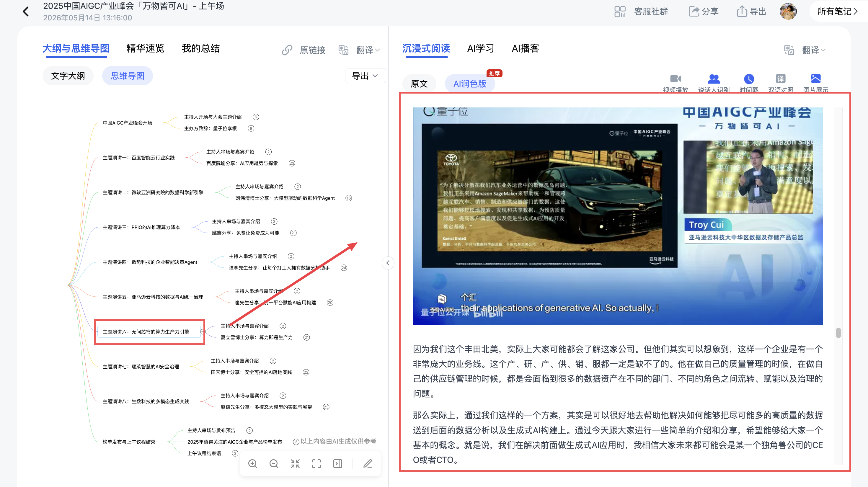Click 夏立雪博士分享：算力即是生产力
The width and height of the screenshot is (868, 487).
[257, 337]
